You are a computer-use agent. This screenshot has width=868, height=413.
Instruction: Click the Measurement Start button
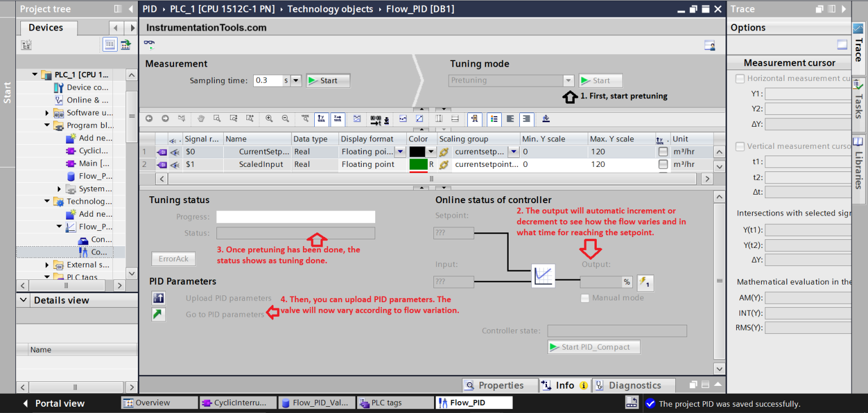328,81
